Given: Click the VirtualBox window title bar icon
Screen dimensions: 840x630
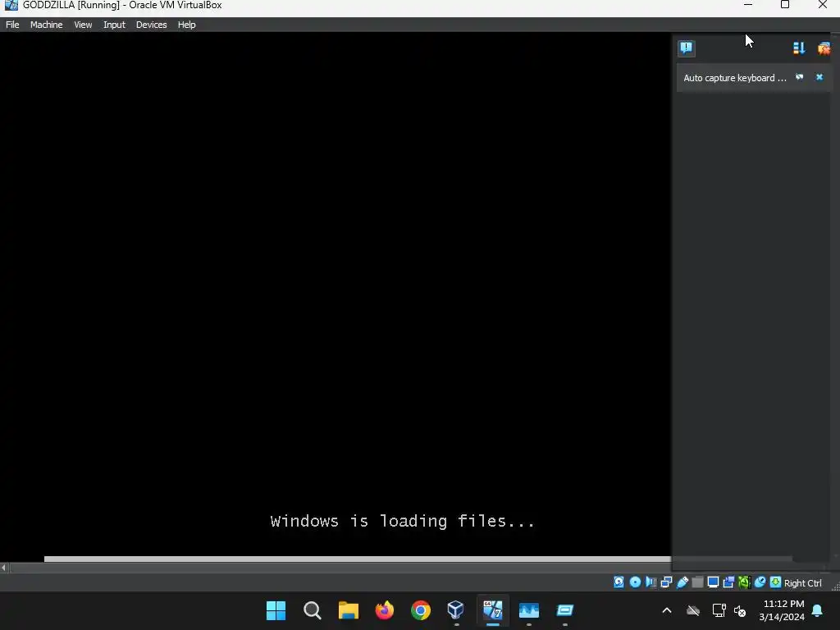Looking at the screenshot, I should [11, 6].
